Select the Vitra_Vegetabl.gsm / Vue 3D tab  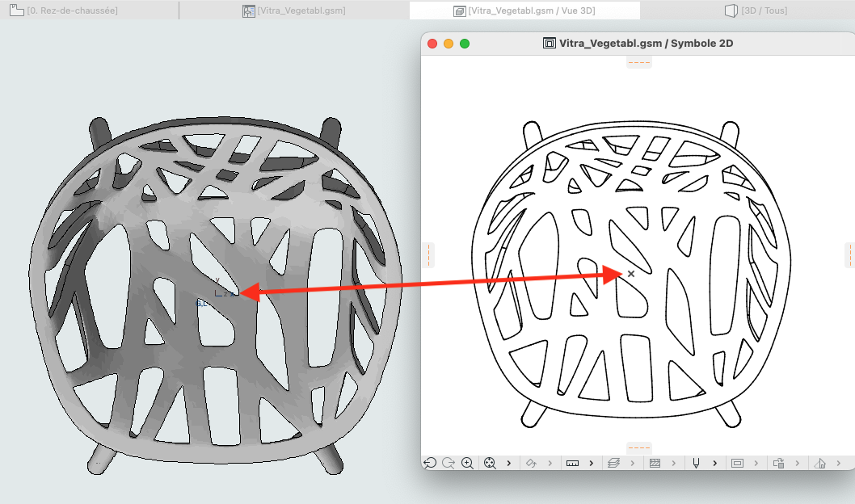click(524, 10)
